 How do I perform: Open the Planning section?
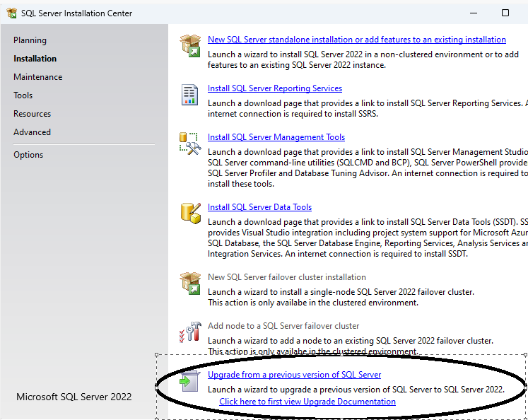(x=30, y=40)
